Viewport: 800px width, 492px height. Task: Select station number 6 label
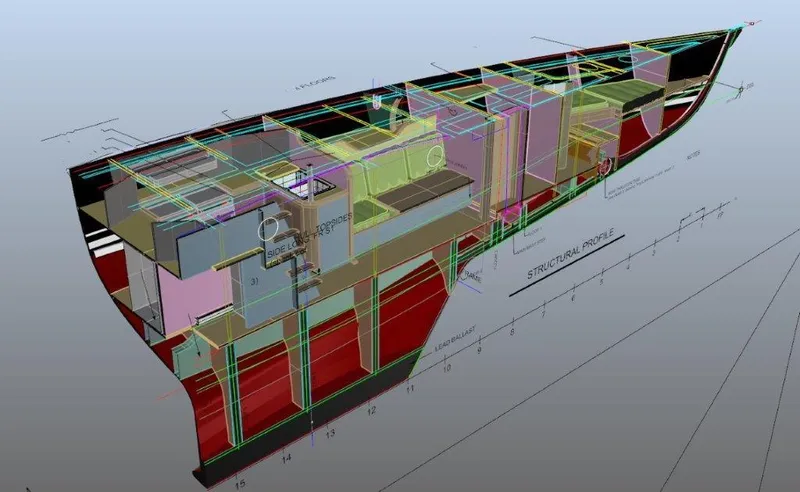[x=573, y=298]
